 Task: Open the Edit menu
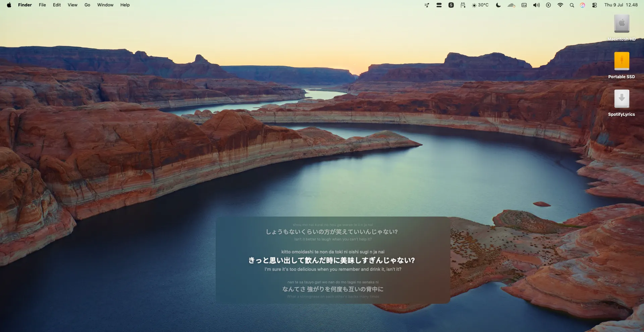pos(57,5)
